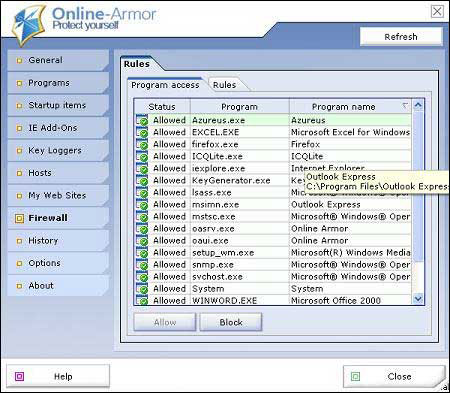Click the Block button
The height and width of the screenshot is (393, 450).
coord(231,322)
